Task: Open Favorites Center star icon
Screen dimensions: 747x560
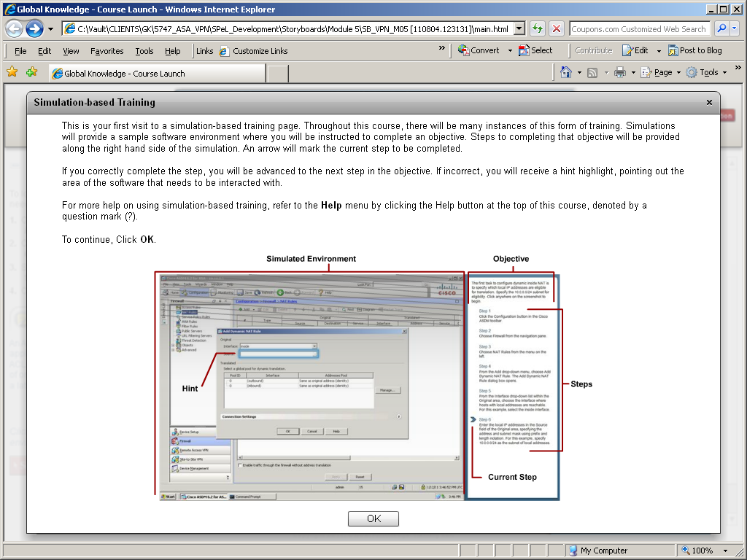Action: tap(12, 72)
